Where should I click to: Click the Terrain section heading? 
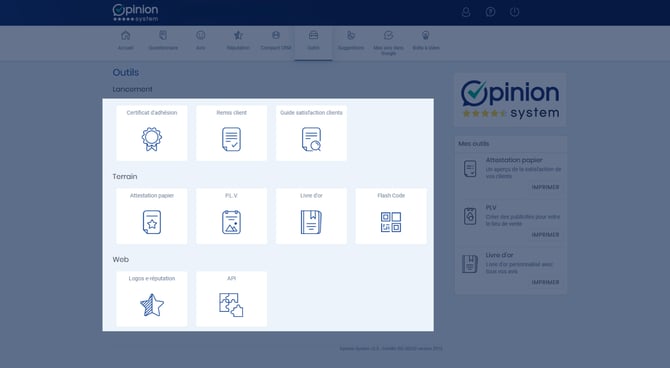point(125,176)
